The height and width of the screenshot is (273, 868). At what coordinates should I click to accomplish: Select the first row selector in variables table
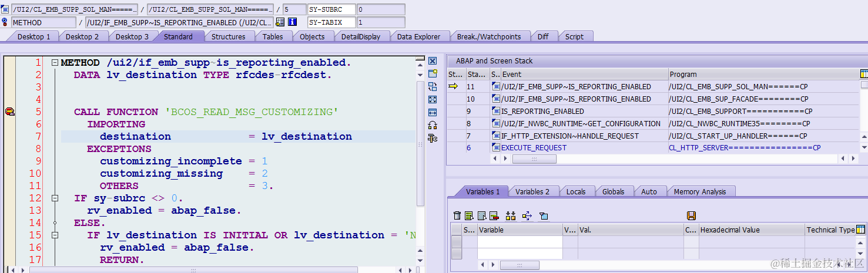pos(456,242)
